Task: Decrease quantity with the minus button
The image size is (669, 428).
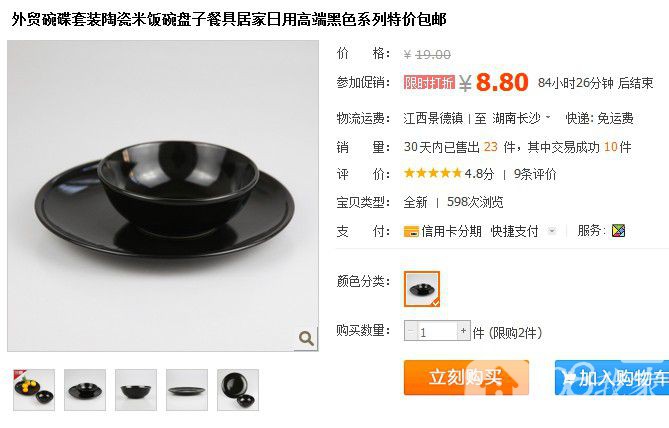Action: coord(411,331)
